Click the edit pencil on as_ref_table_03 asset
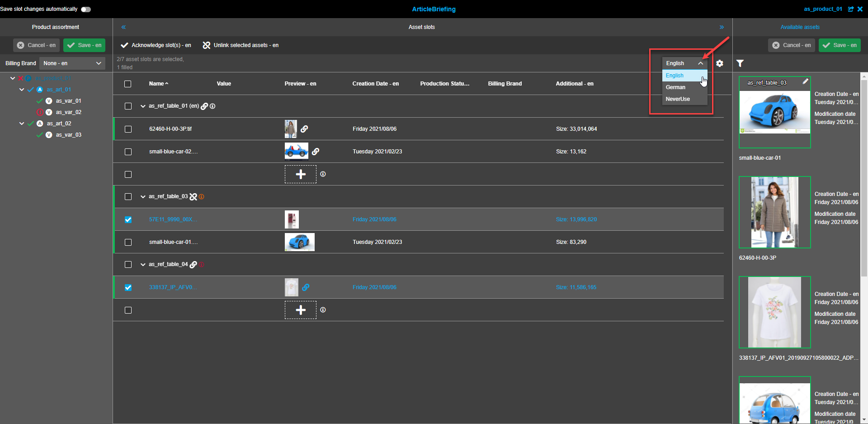The height and width of the screenshot is (424, 868). (806, 81)
